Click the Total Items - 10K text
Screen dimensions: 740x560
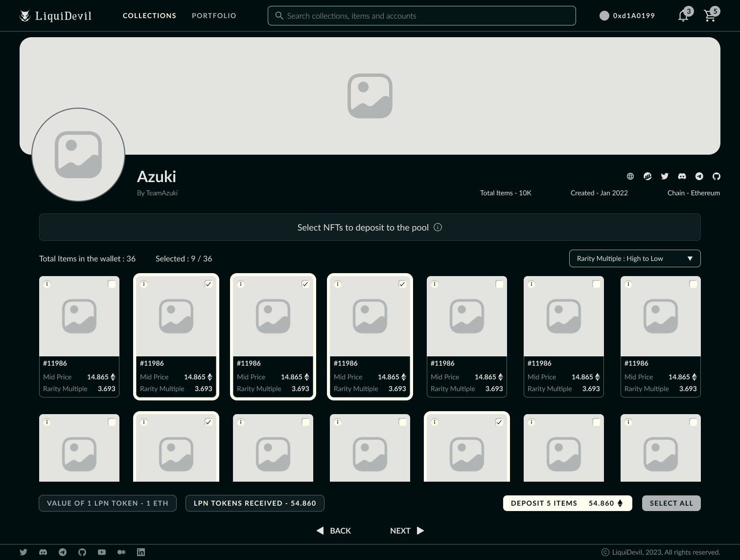pyautogui.click(x=506, y=193)
